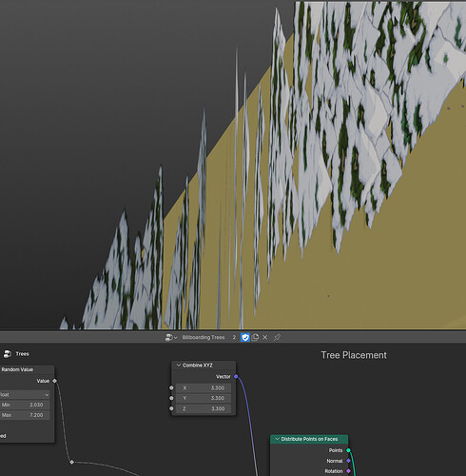This screenshot has width=466, height=476.
Task: Click the Min field showing 2.030
Action: click(25, 405)
